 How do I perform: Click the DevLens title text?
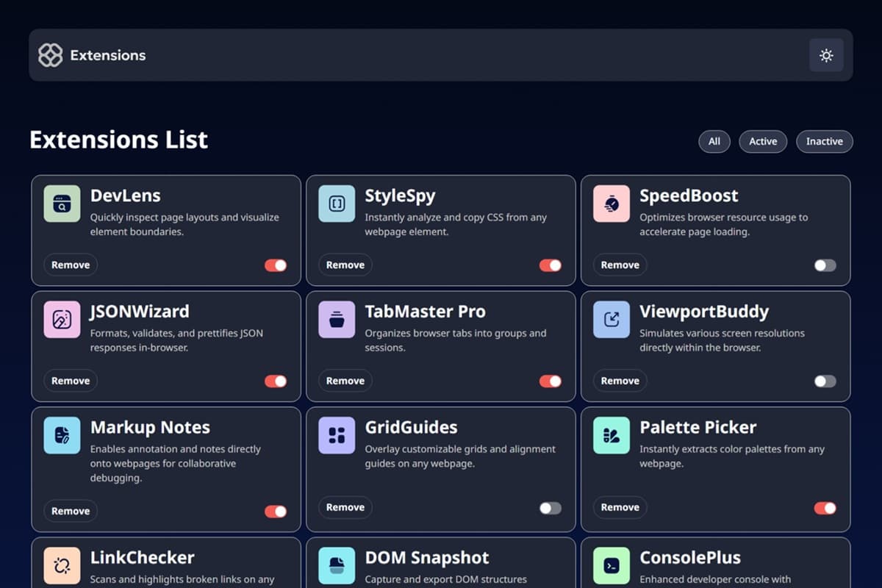(x=126, y=196)
